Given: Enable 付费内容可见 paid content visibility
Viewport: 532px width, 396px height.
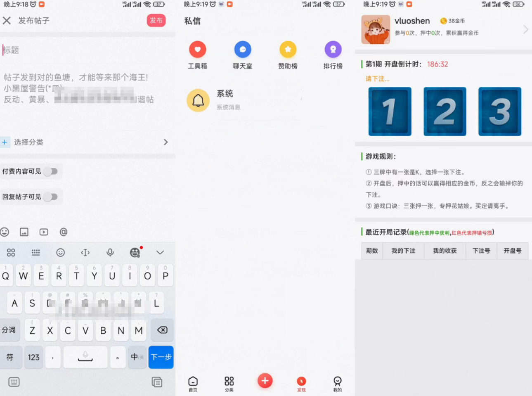Looking at the screenshot, I should coord(51,171).
